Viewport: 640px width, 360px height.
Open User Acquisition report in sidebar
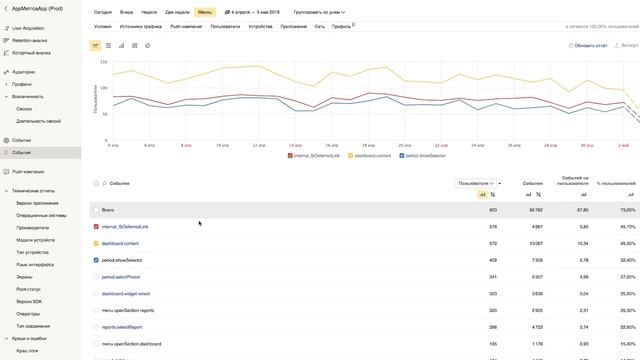28,28
